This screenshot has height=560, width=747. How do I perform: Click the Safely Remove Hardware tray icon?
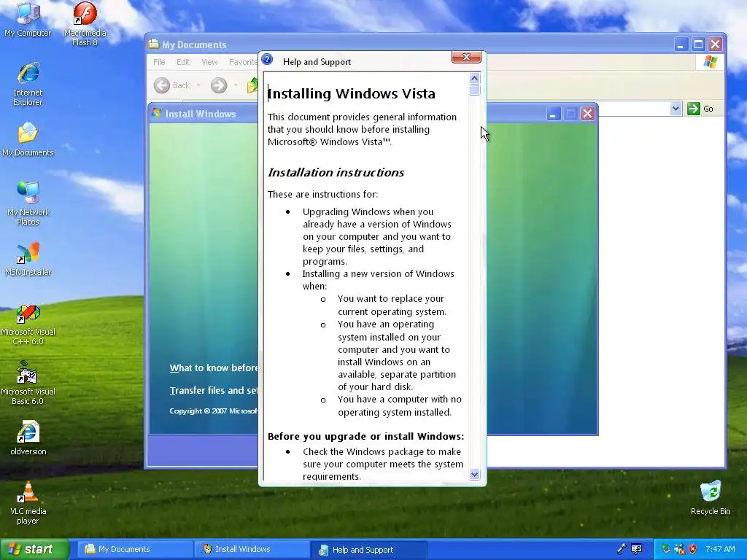(665, 549)
